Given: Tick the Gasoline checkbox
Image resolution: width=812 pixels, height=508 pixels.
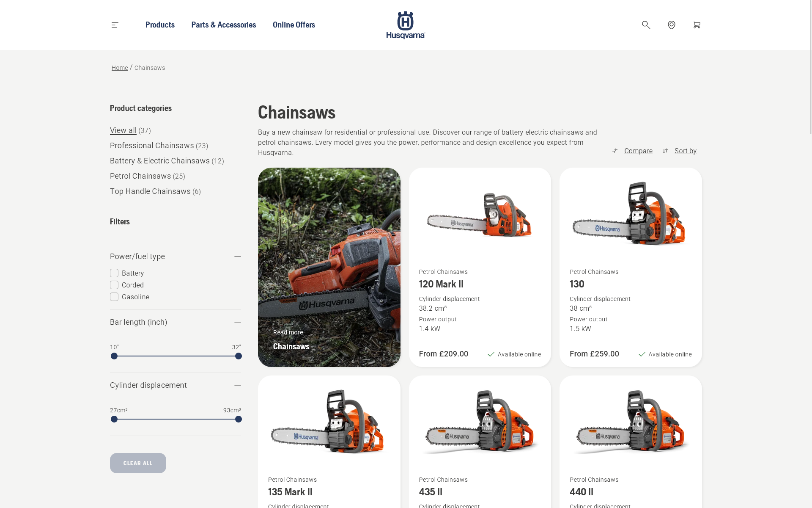Looking at the screenshot, I should pyautogui.click(x=114, y=297).
